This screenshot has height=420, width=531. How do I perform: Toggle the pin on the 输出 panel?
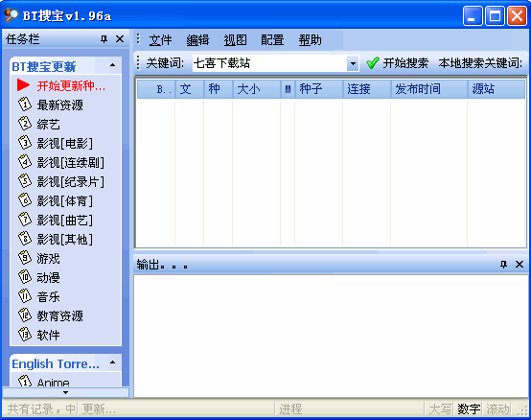pyautogui.click(x=503, y=265)
